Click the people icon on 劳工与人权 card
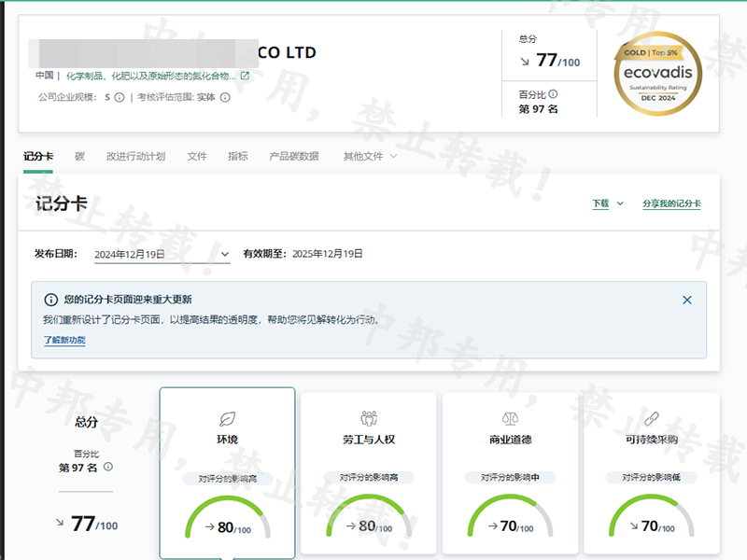Image resolution: width=747 pixels, height=560 pixels. pos(369,418)
